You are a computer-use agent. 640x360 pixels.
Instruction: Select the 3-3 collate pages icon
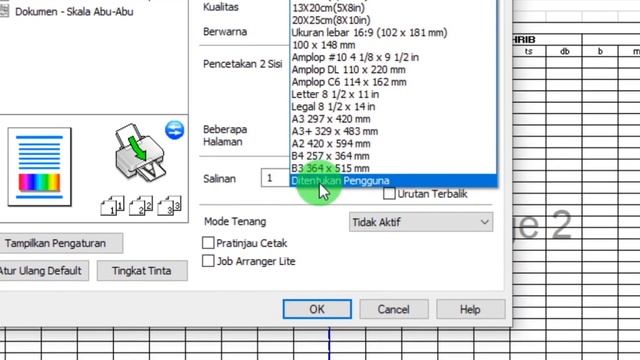click(169, 205)
